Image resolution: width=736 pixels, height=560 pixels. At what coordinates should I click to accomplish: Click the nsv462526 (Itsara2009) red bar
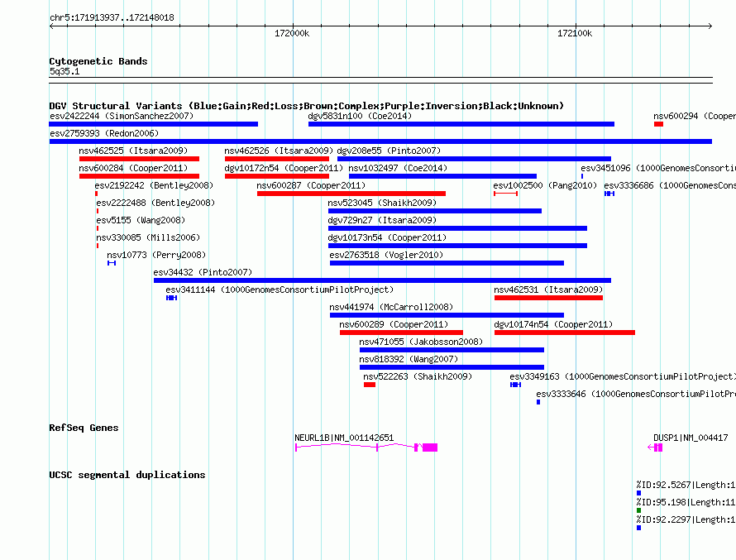(277, 159)
